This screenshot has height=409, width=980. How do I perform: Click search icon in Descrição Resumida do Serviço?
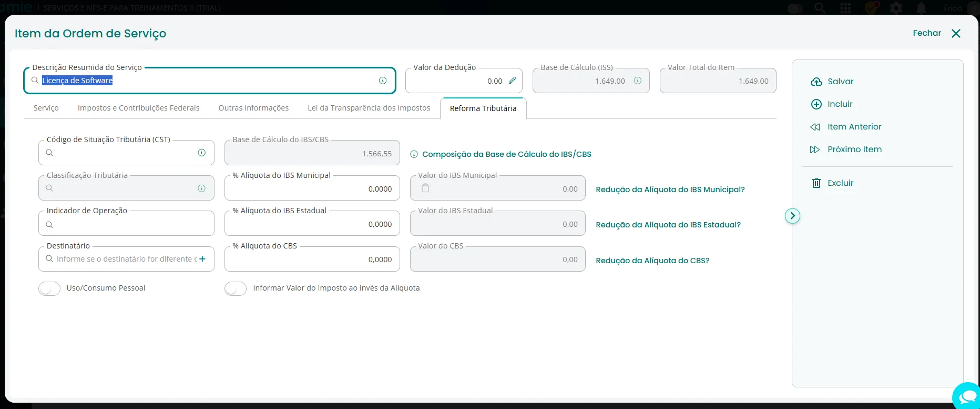tap(35, 80)
